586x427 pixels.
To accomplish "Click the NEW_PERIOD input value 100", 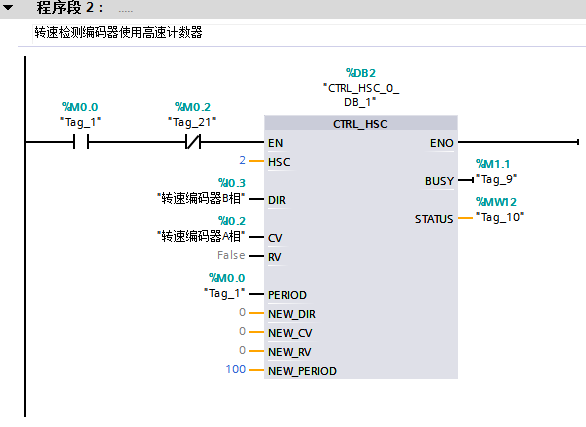I will tap(236, 369).
